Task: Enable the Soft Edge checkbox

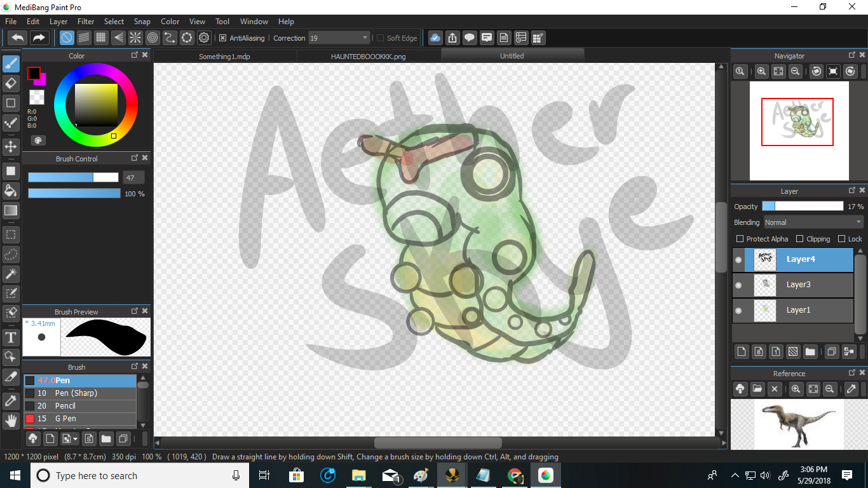Action: coord(380,38)
